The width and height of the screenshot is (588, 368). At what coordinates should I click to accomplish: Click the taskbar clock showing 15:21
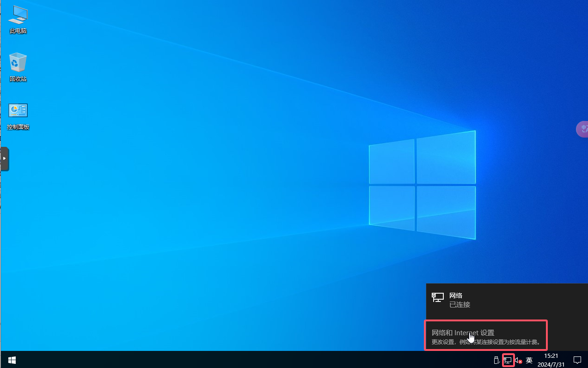click(x=551, y=356)
